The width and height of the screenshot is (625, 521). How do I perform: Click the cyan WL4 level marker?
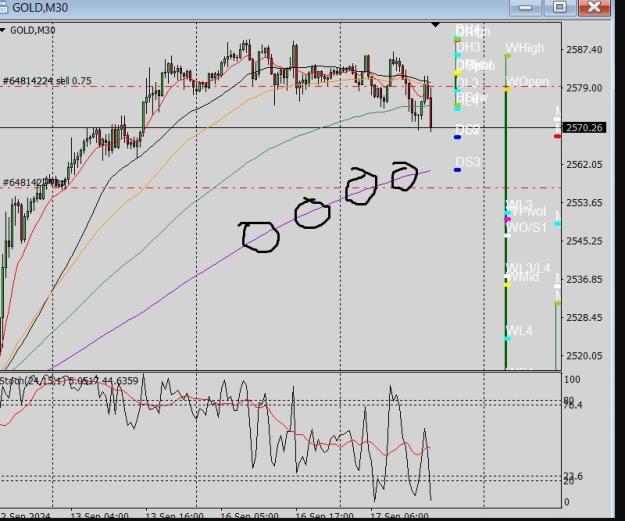(x=507, y=339)
